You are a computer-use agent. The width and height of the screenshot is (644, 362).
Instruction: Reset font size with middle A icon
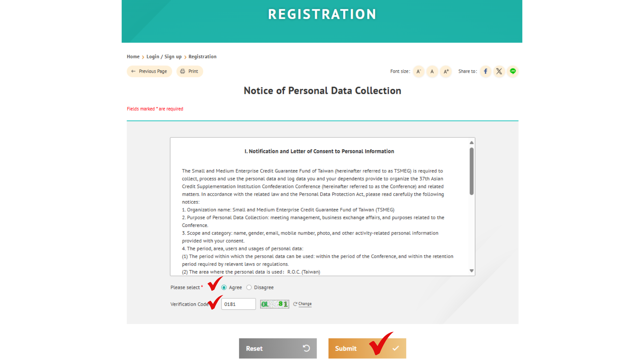432,71
